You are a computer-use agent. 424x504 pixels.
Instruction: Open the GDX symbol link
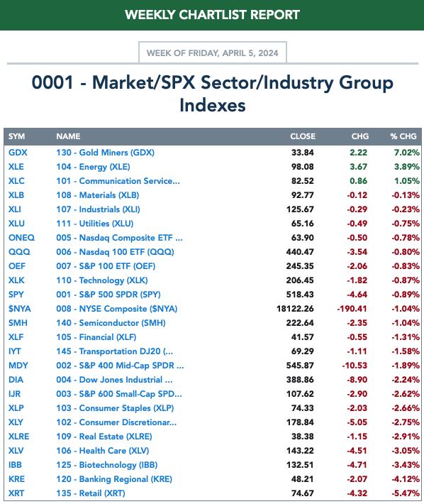coord(18,153)
